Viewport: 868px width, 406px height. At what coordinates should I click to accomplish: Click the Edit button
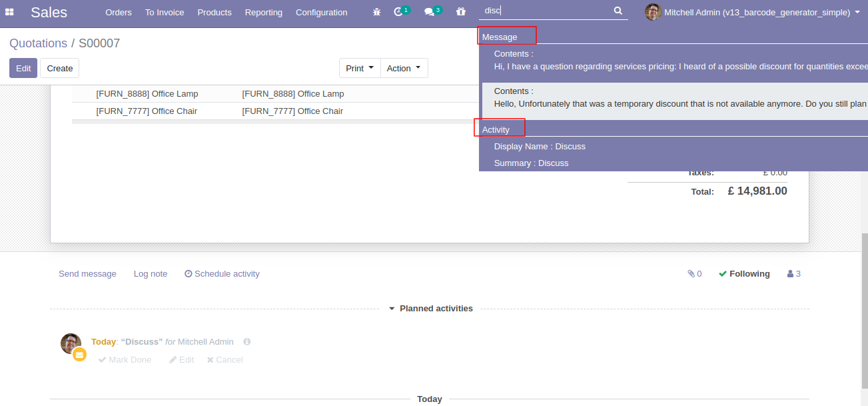tap(23, 68)
